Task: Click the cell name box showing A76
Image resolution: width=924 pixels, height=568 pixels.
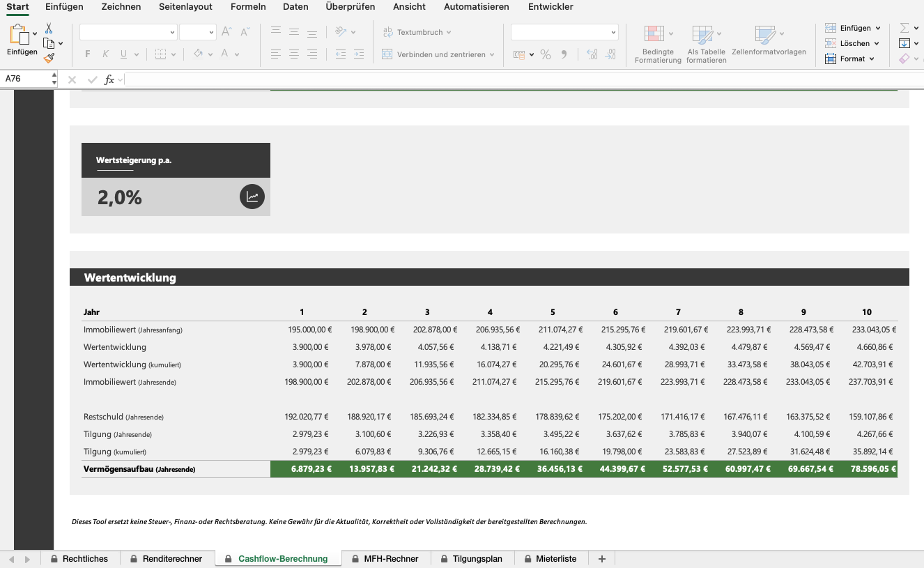Action: [25, 79]
